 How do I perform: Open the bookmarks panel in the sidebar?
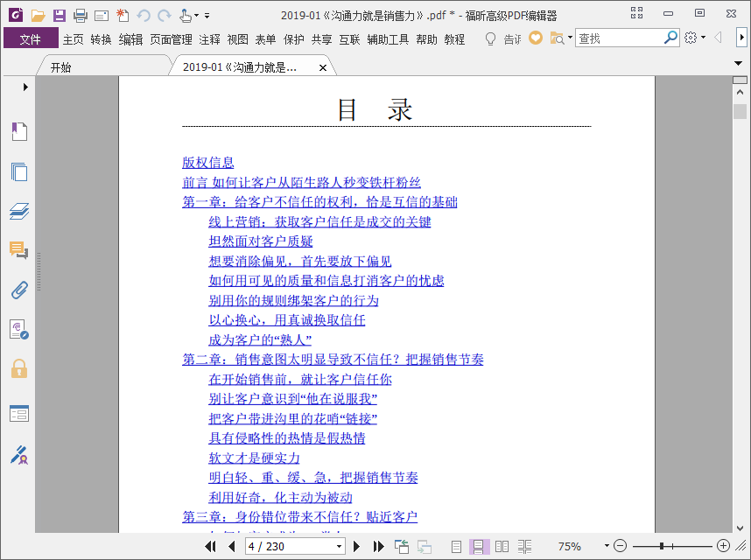[19, 131]
